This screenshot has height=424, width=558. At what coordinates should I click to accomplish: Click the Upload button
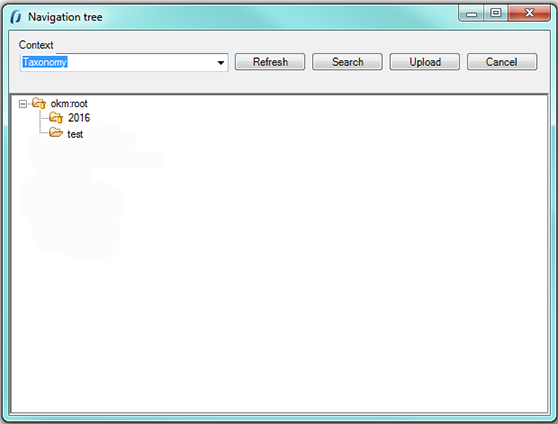click(x=425, y=62)
